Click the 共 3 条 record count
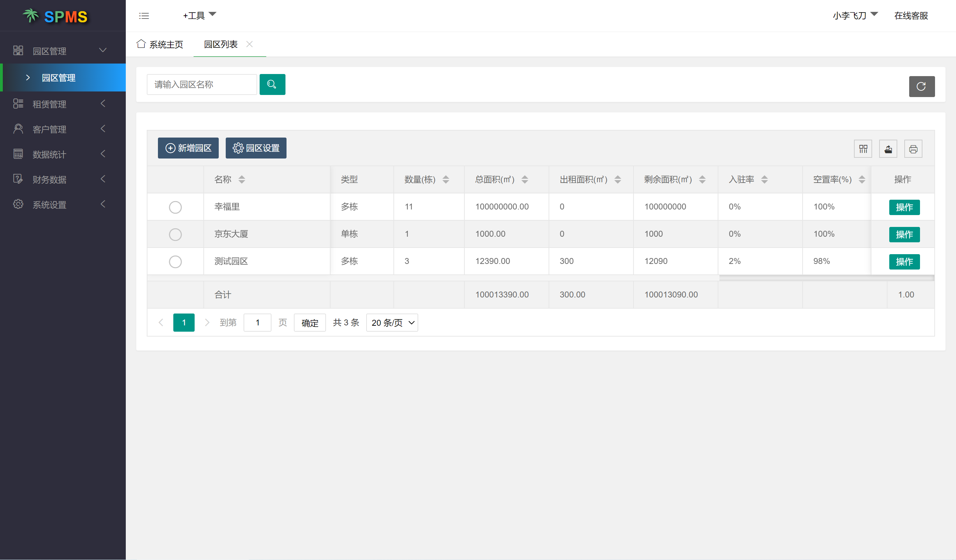Screen dimensions: 956x560 click(x=346, y=323)
